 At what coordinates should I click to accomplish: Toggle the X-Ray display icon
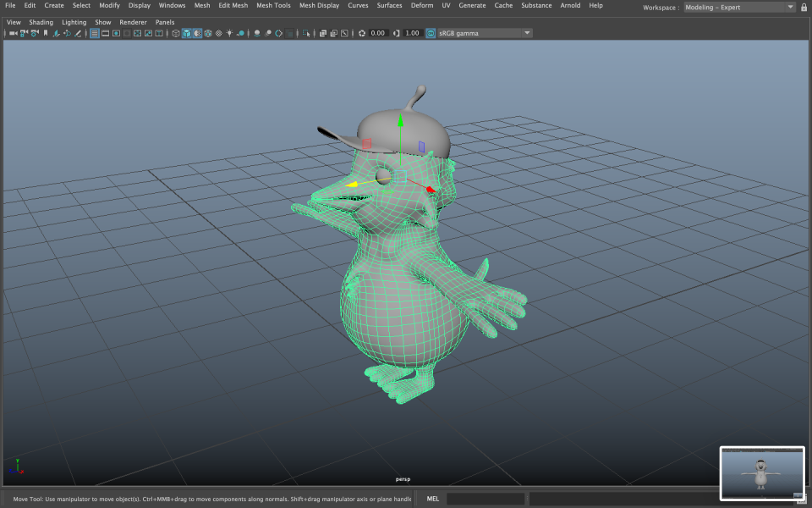323,33
